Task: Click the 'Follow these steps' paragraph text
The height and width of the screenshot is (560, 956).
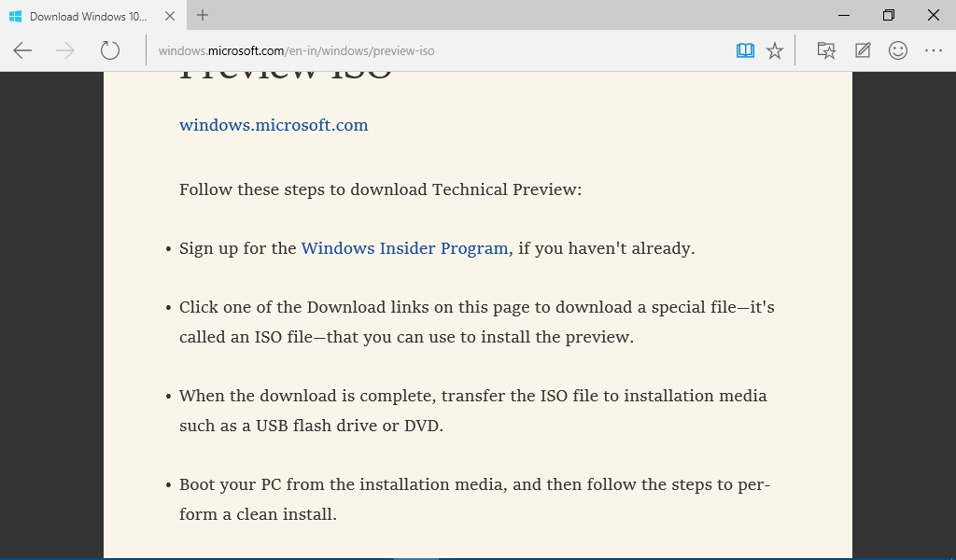Action: pyautogui.click(x=380, y=189)
